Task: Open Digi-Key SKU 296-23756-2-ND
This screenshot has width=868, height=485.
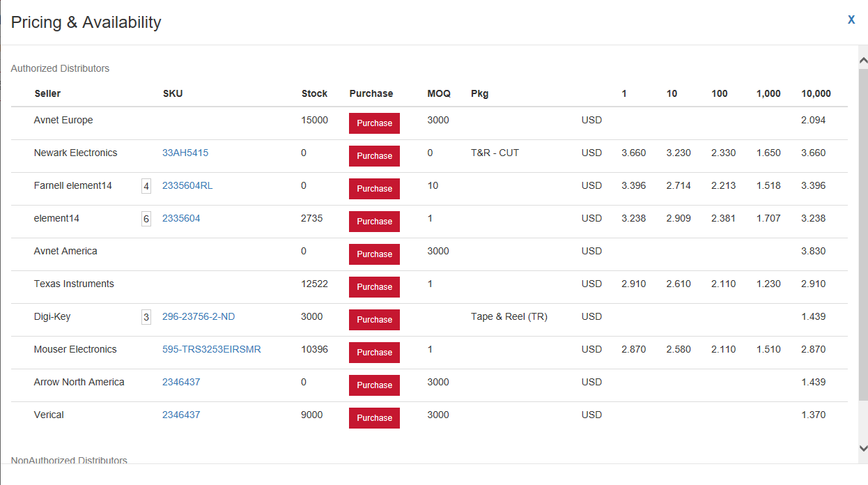Action: tap(199, 316)
